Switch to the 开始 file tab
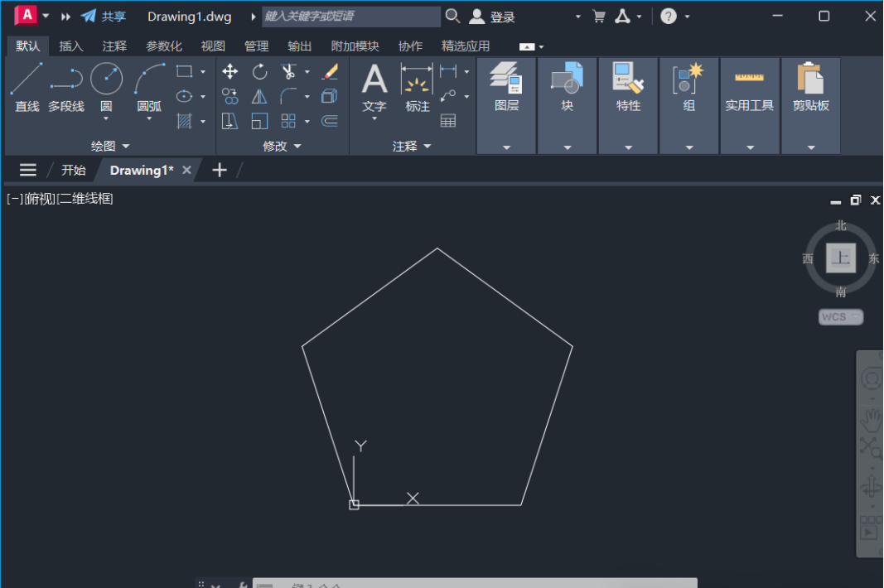The height and width of the screenshot is (588, 884). coord(73,171)
